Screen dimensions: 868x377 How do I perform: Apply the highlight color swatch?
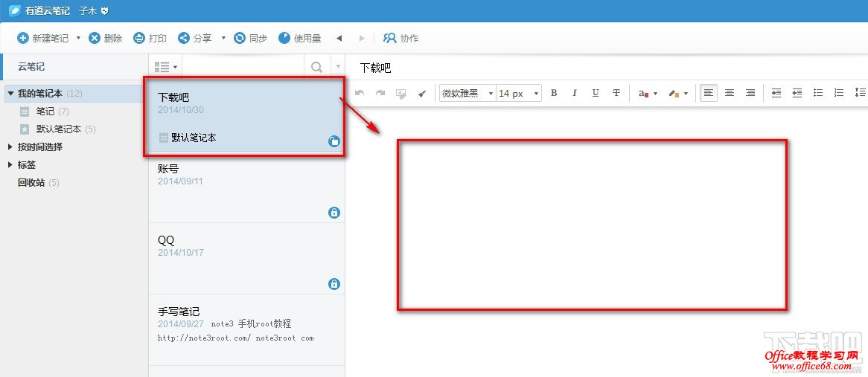pyautogui.click(x=674, y=94)
